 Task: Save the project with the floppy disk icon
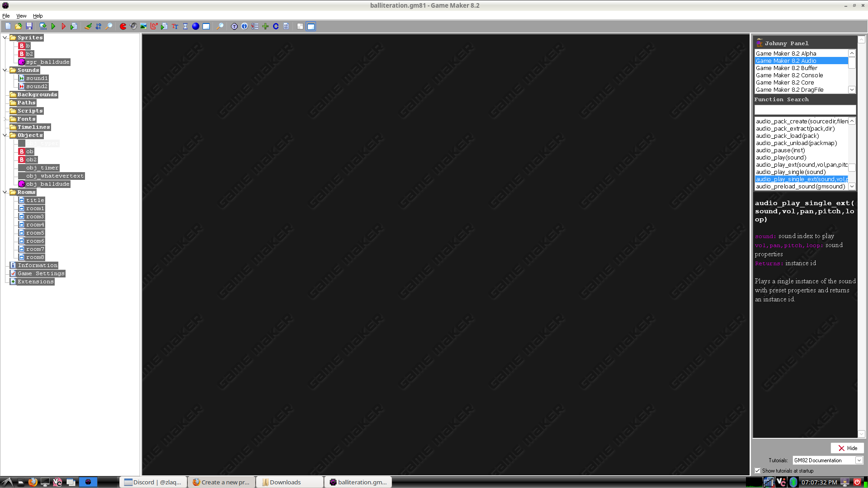[x=29, y=27]
